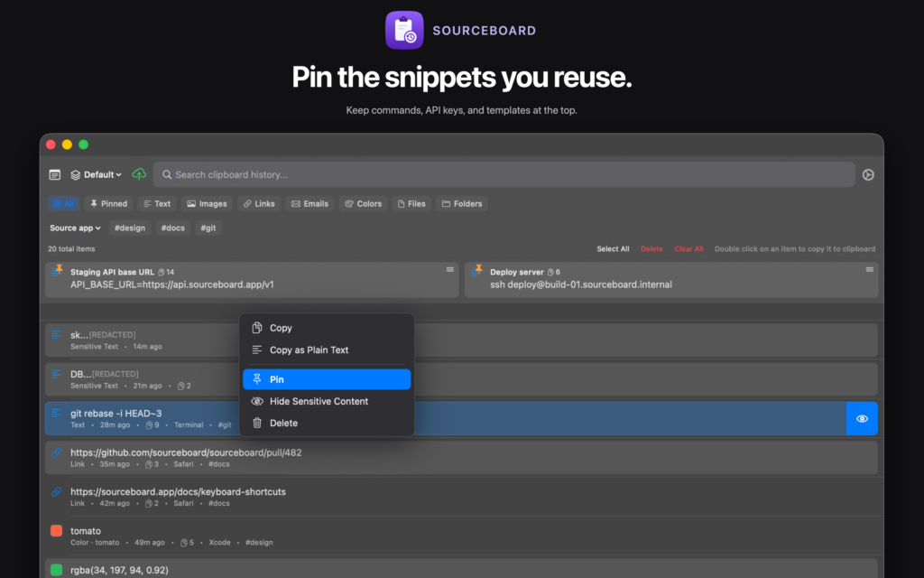Click the #design tag on tomato row
The height and width of the screenshot is (578, 924).
(x=259, y=543)
